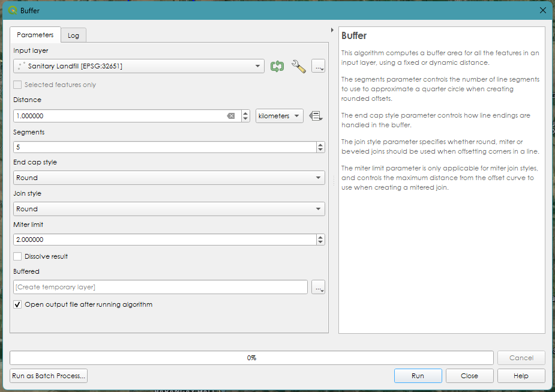This screenshot has width=555, height=392.
Task: Click into the Miter limit field
Action: [x=163, y=240]
